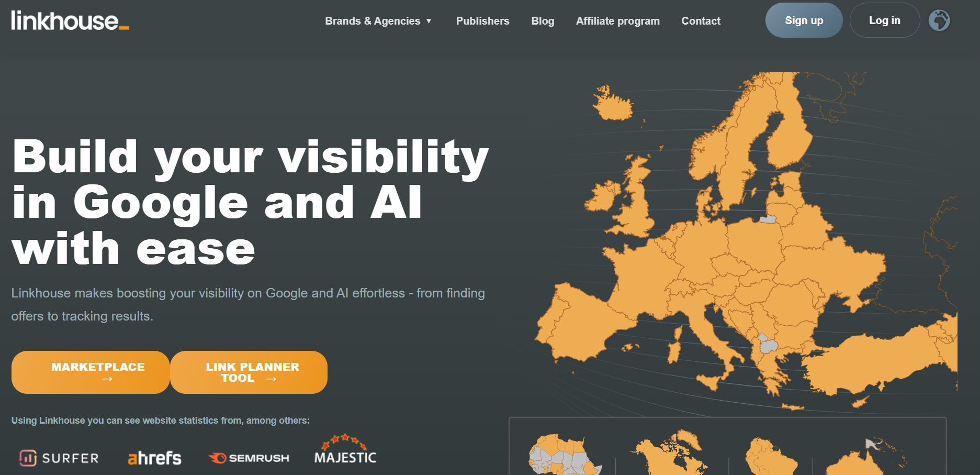The image size is (980, 475).
Task: Click the Majestic logo
Action: pyautogui.click(x=345, y=449)
